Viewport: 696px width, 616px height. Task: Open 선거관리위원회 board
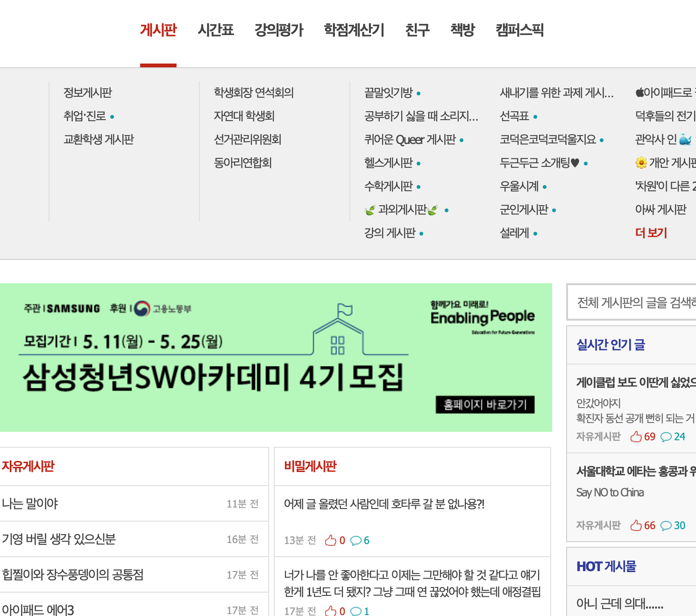[x=248, y=139]
